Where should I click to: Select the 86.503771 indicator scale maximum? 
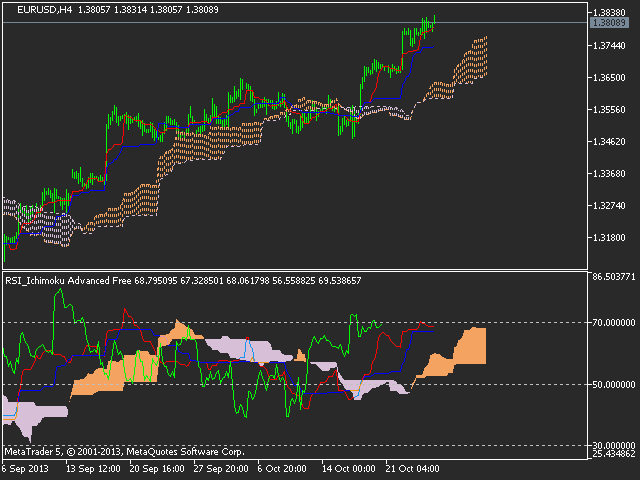611,276
